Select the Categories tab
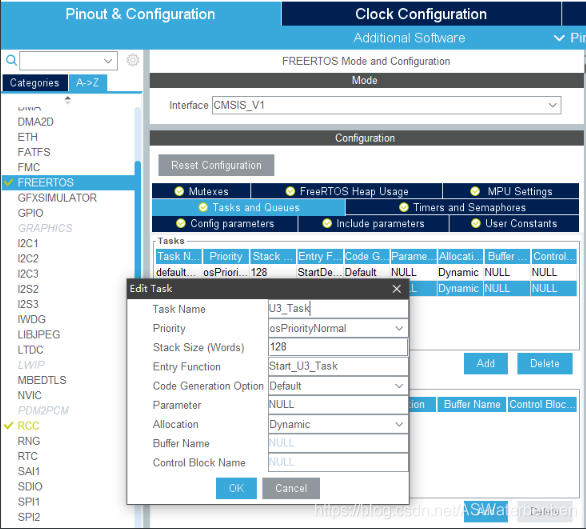The image size is (586, 529). click(x=35, y=83)
